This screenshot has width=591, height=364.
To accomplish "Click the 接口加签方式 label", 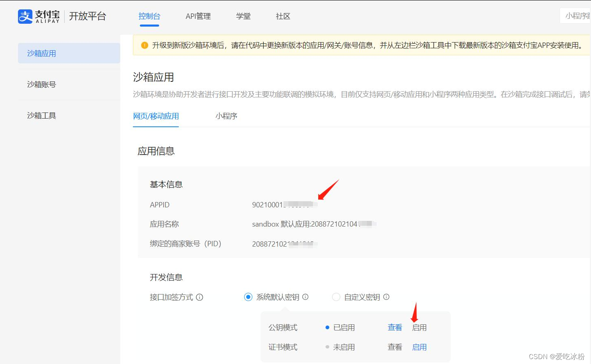I will pos(171,297).
